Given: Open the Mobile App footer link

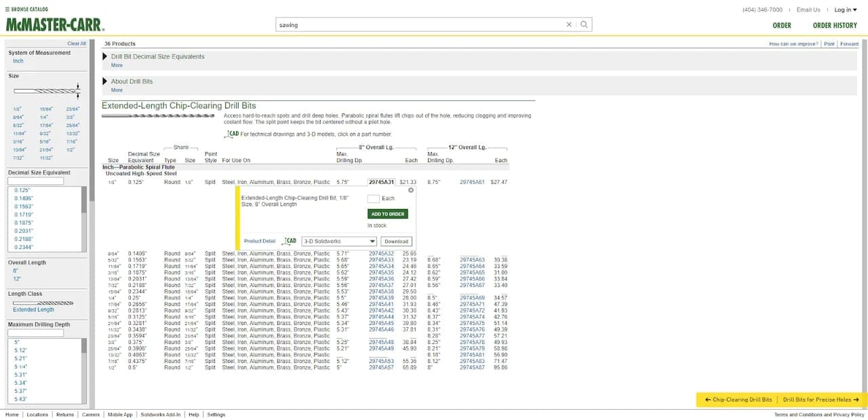Looking at the screenshot, I should point(120,415).
